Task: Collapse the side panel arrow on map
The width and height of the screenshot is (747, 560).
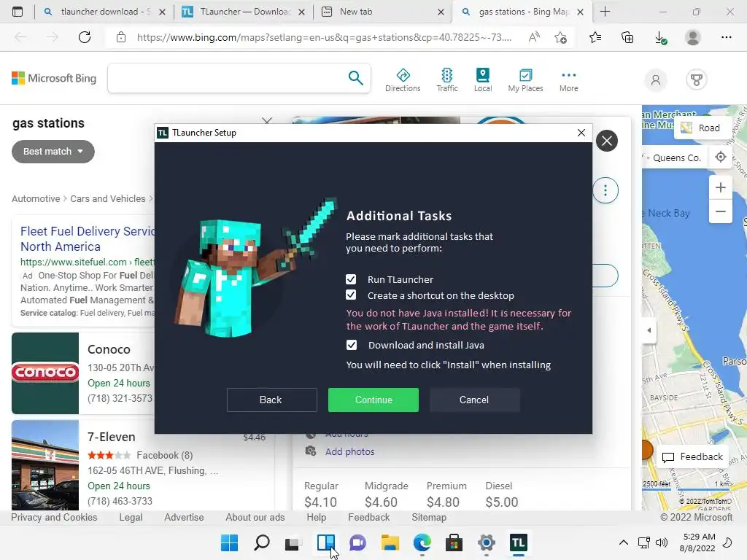Action: 649,330
